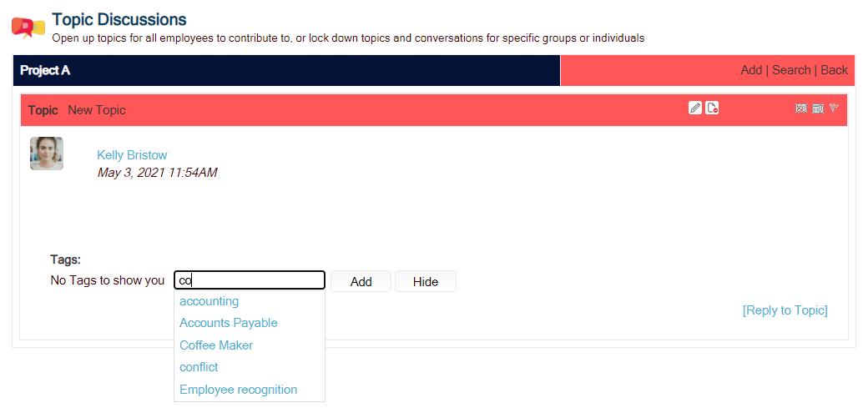The width and height of the screenshot is (868, 413).
Task: Click the calendar icon in topic header
Action: (x=818, y=108)
